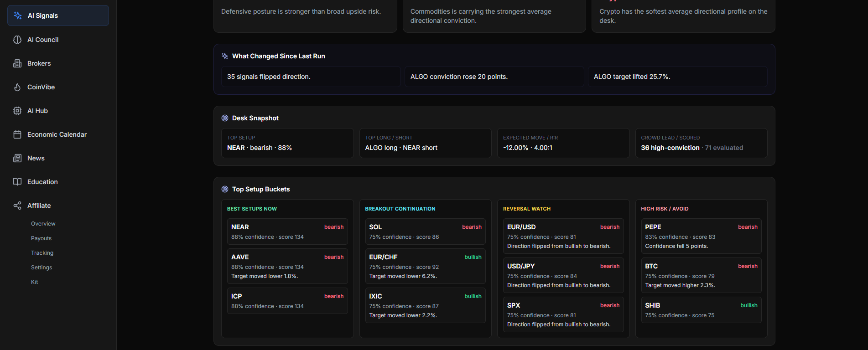This screenshot has height=350, width=868.
Task: Go to Affiliate Payouts
Action: [41, 238]
